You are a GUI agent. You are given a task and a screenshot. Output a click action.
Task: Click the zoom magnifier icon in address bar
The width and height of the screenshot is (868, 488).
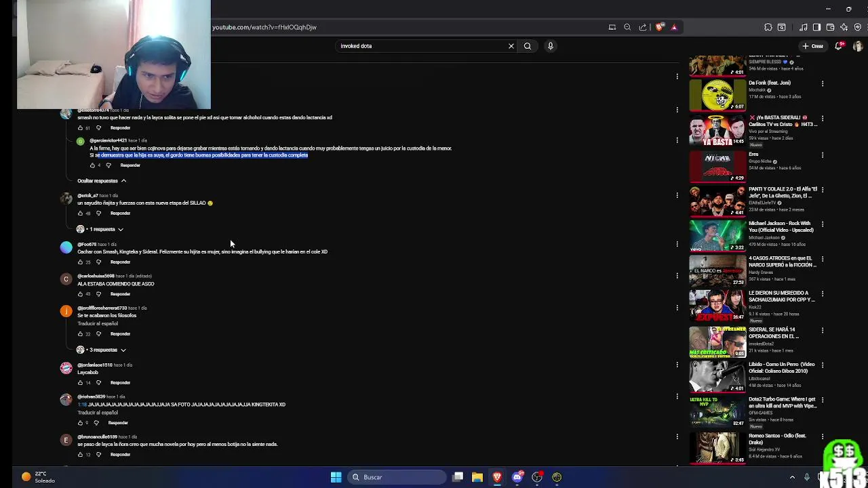(627, 27)
